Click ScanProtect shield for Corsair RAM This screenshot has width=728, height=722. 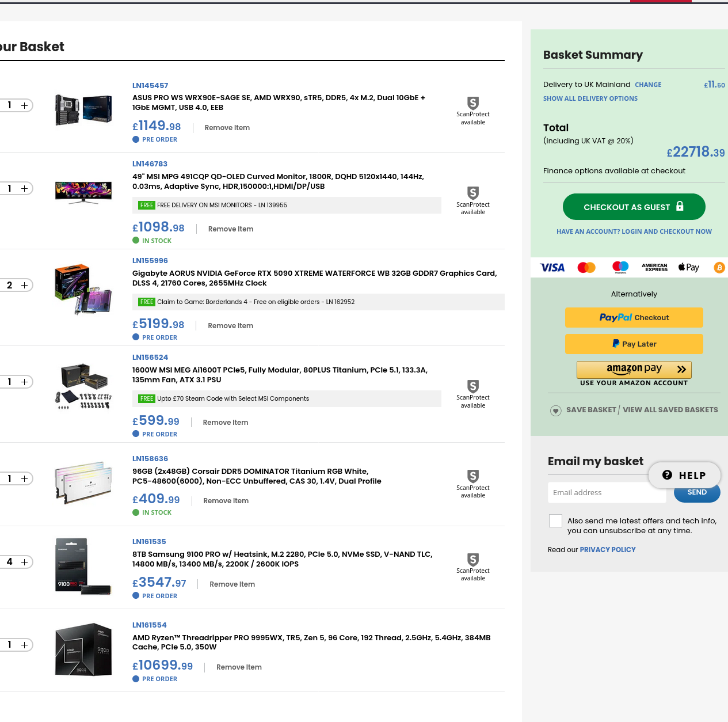click(x=473, y=476)
